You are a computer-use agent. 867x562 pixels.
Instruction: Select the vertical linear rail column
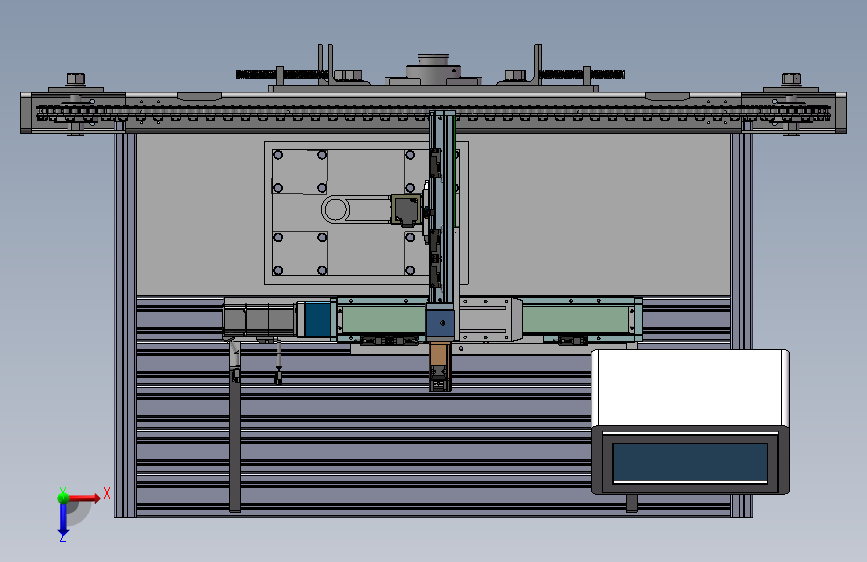point(443,206)
